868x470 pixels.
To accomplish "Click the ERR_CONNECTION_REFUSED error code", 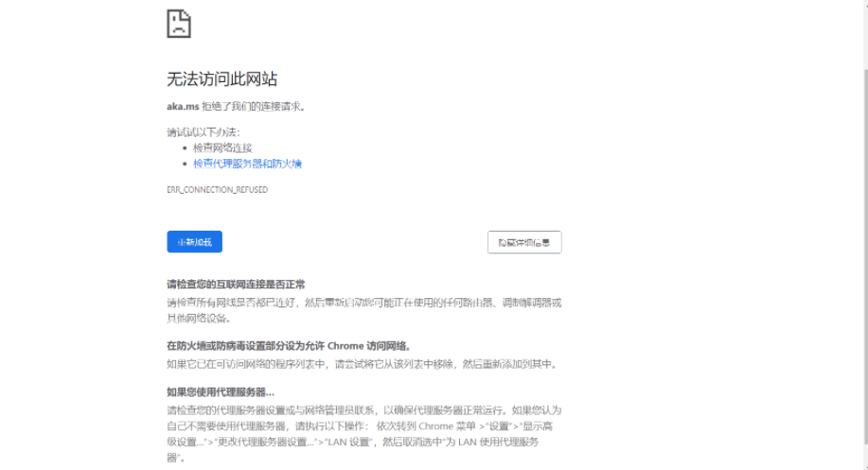I will point(217,190).
